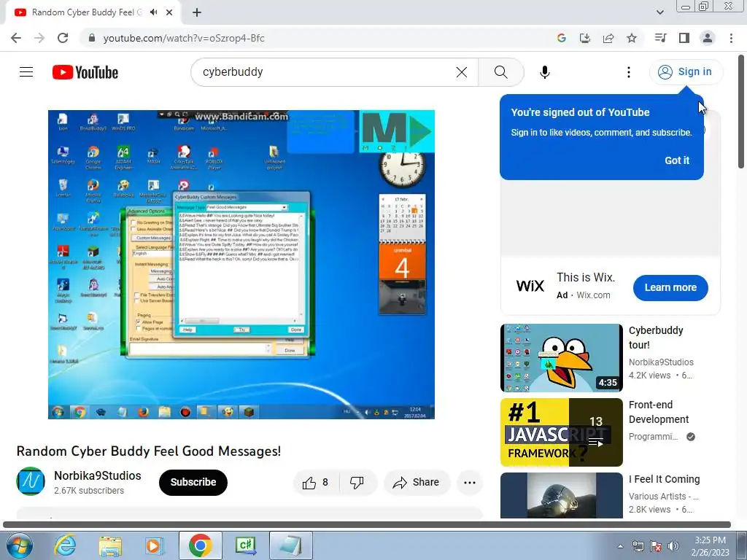
Task: Open Front-end Development title link
Action: [x=659, y=412]
